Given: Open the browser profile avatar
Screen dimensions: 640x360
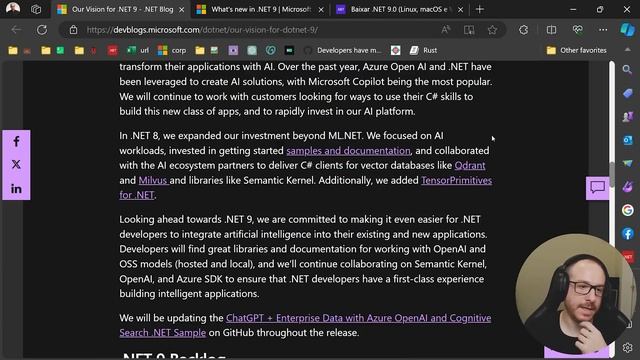Looking at the screenshot, I should click(x=13, y=9).
